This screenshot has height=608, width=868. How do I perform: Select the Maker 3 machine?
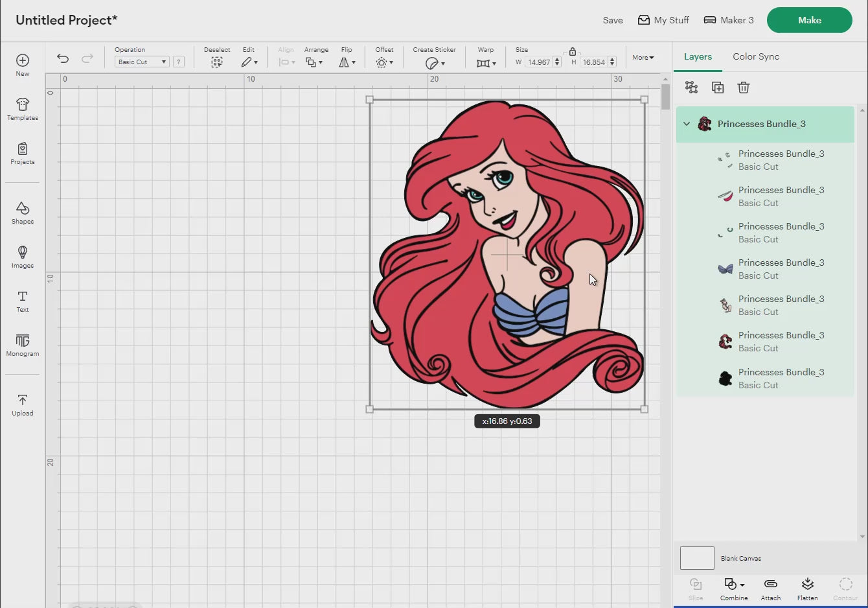pyautogui.click(x=729, y=20)
